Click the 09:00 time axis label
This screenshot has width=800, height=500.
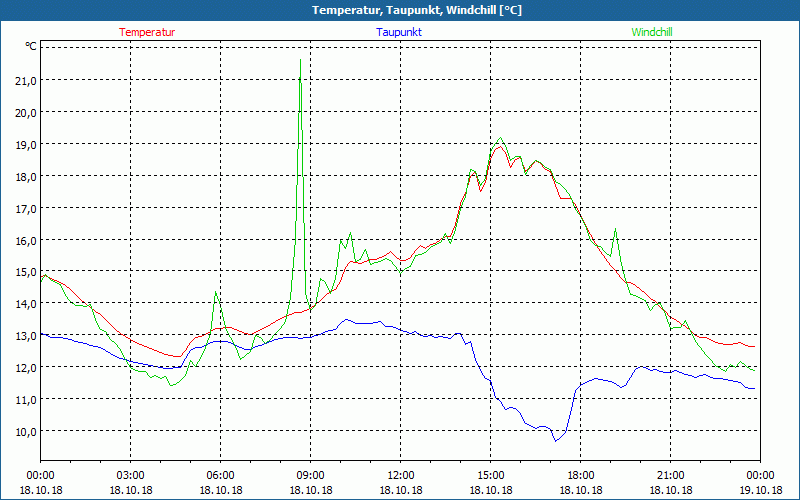[310, 475]
